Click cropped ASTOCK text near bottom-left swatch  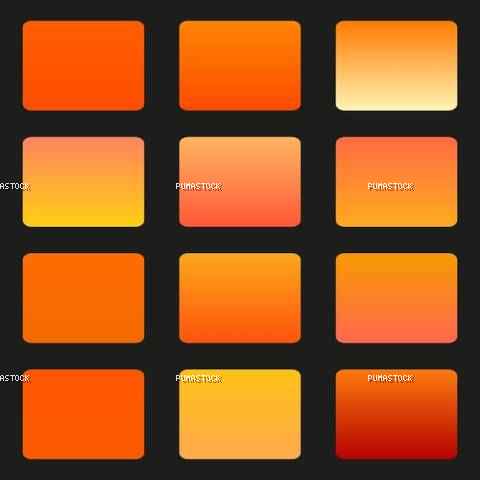pyautogui.click(x=15, y=378)
